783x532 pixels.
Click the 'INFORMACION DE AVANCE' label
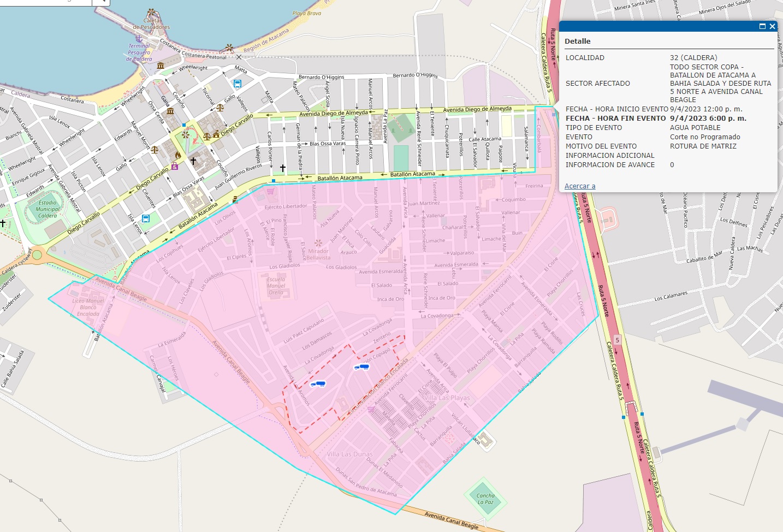pyautogui.click(x=610, y=165)
